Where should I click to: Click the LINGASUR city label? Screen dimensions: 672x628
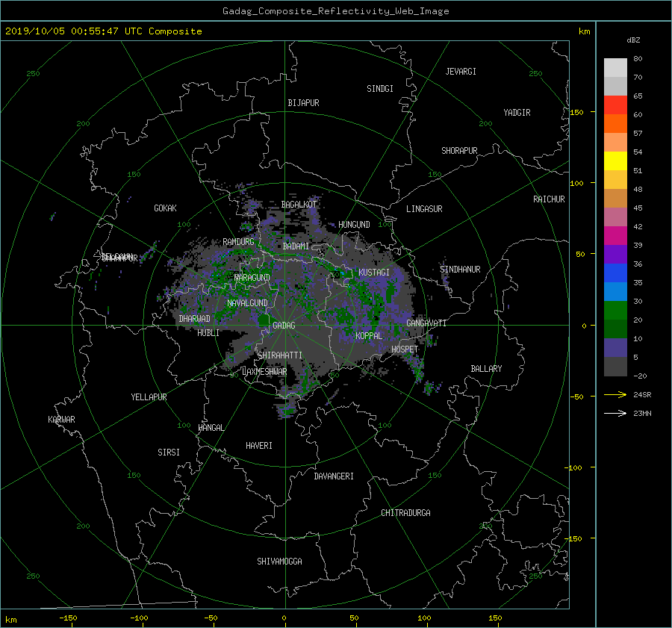(424, 209)
